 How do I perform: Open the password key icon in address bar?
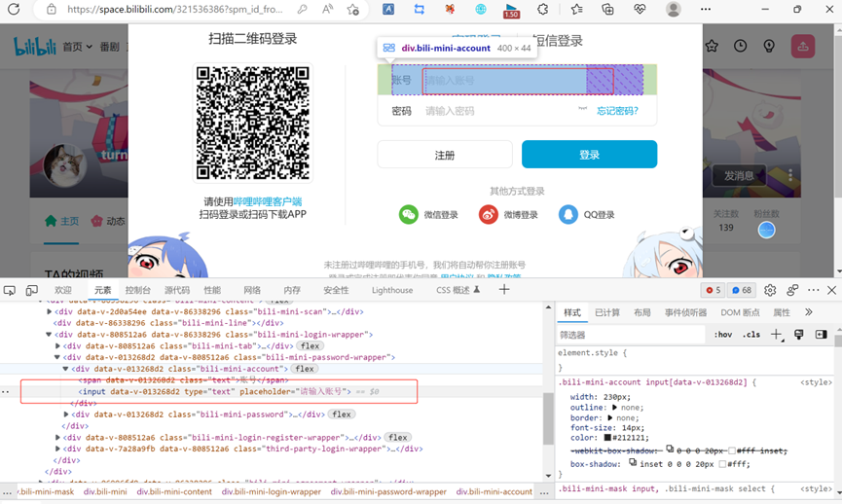(303, 9)
